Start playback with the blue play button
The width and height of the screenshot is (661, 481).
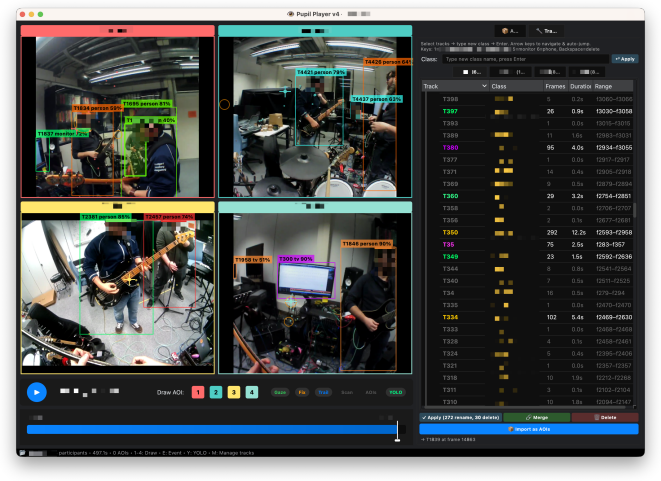tap(37, 392)
